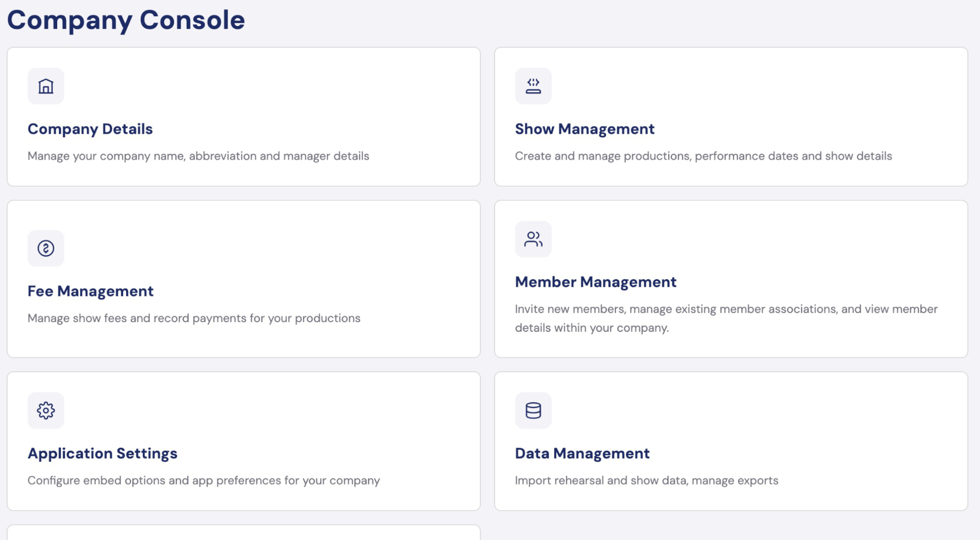The width and height of the screenshot is (980, 540).
Task: Click the people icon in Member Management
Action: coord(533,239)
